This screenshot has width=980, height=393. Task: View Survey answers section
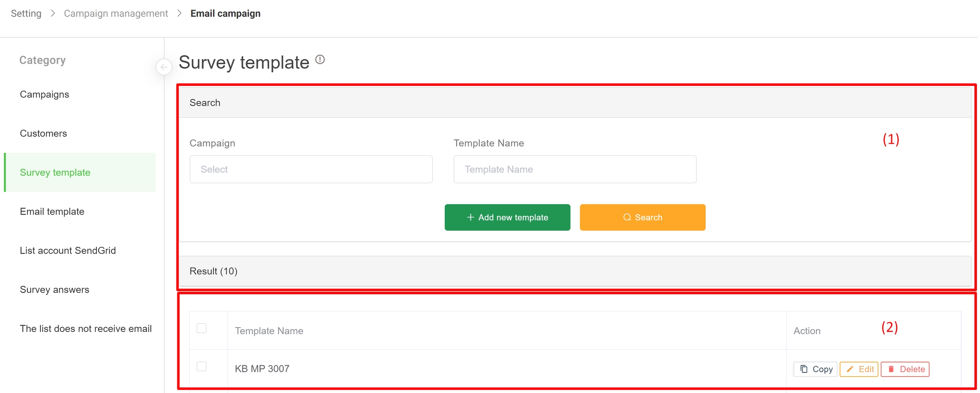54,290
